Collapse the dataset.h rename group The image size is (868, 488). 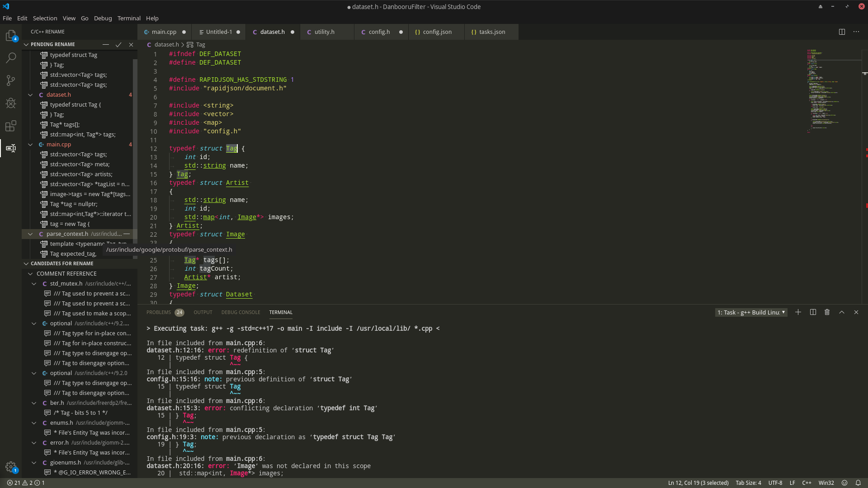(30, 94)
